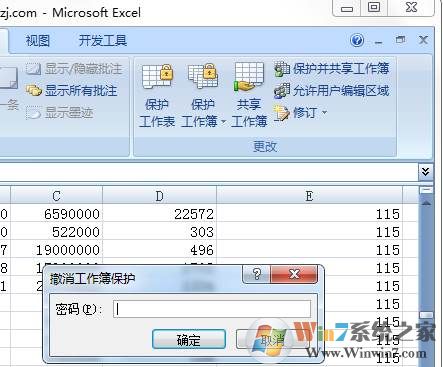Viewport: 443px width, 367px height.
Task: Confirm the password with 确定 button
Action: 189,339
